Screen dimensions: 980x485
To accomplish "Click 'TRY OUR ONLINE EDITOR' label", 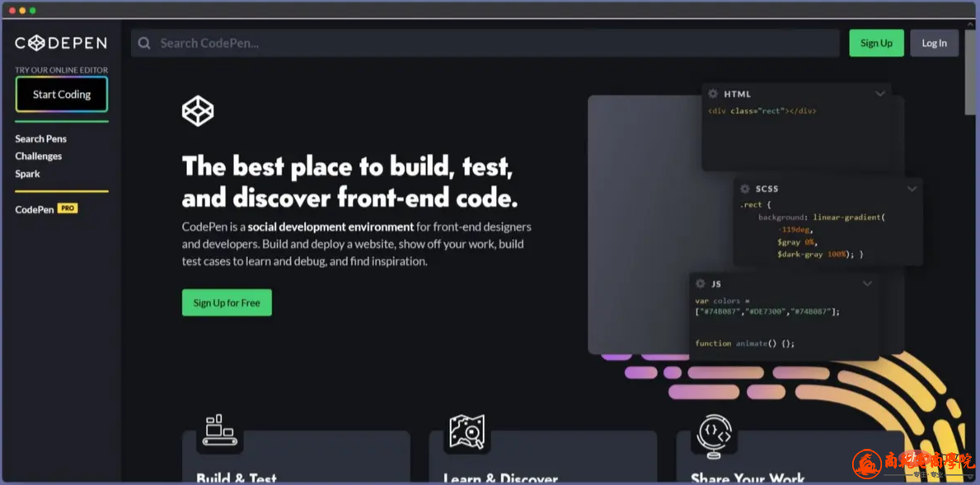I will (x=61, y=70).
